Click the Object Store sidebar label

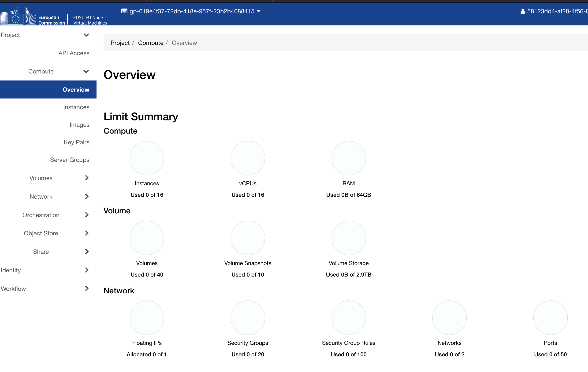click(x=41, y=233)
